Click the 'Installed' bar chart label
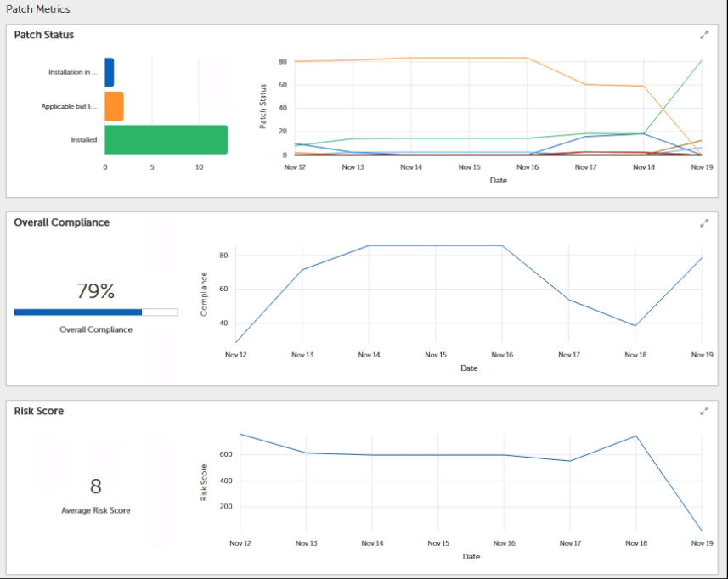728x579 pixels. (83, 140)
